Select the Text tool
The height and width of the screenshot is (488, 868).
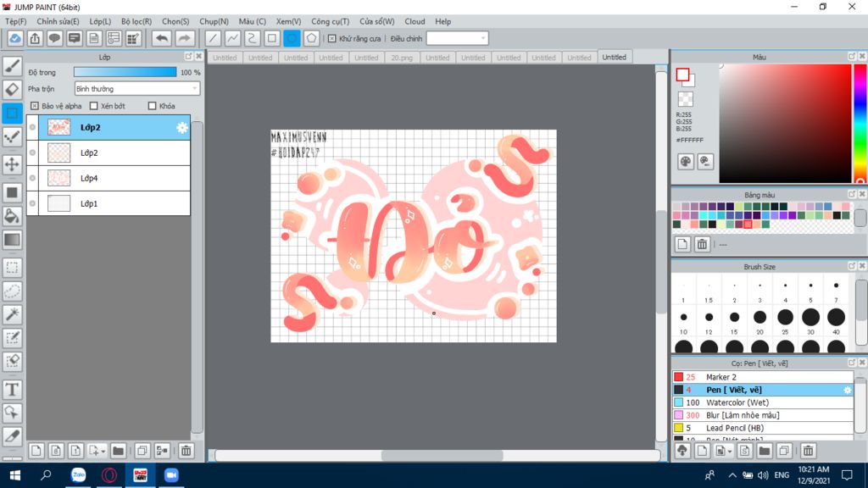click(x=12, y=390)
